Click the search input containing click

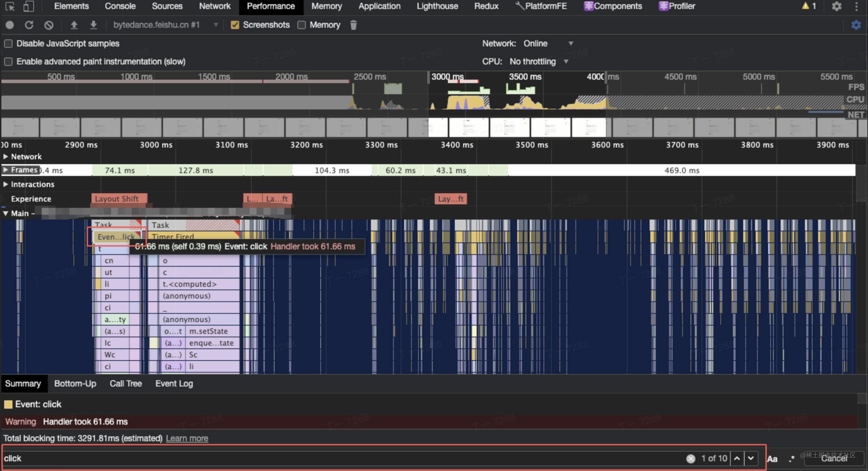click(343, 459)
